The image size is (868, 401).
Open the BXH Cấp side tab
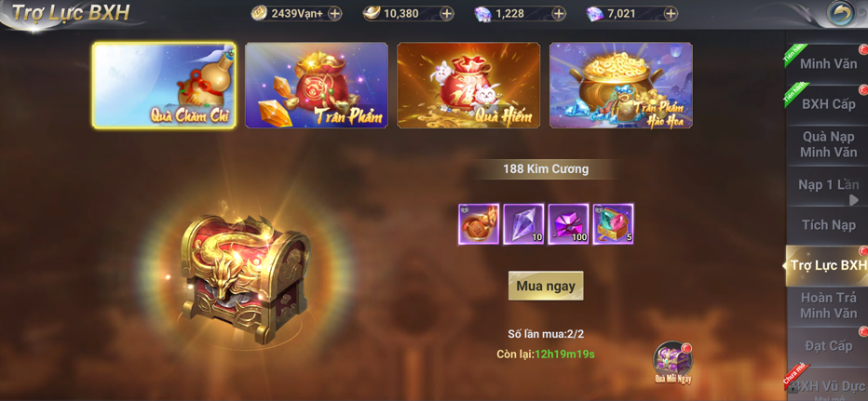828,104
